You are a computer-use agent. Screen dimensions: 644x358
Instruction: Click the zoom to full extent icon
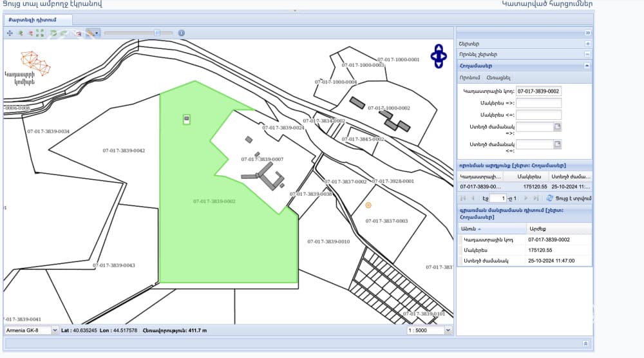click(x=40, y=33)
